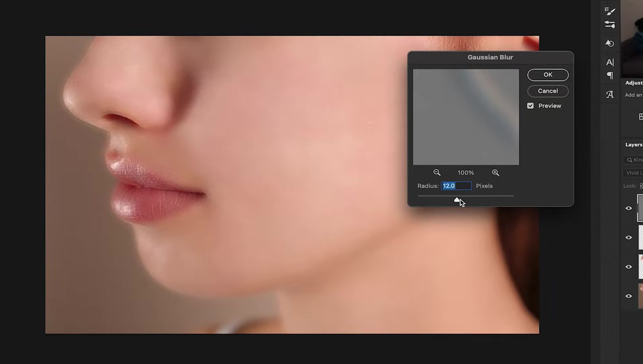
Task: Click the Radius value field
Action: coord(456,186)
